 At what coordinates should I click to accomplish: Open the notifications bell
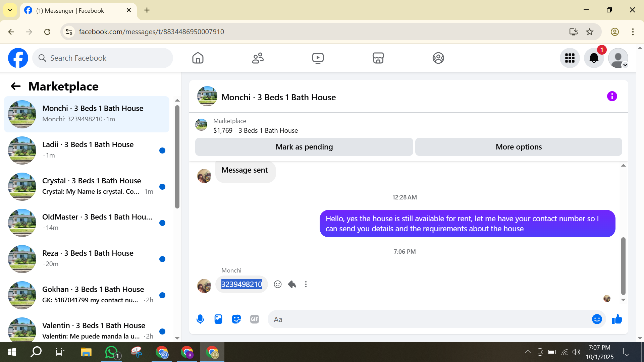click(594, 58)
